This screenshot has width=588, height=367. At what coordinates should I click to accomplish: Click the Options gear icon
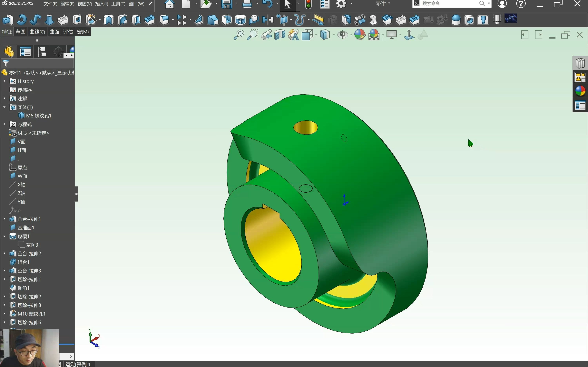341,4
